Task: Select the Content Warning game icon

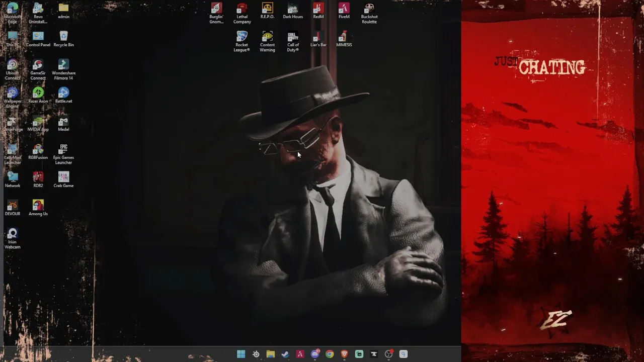Action: 267,41
